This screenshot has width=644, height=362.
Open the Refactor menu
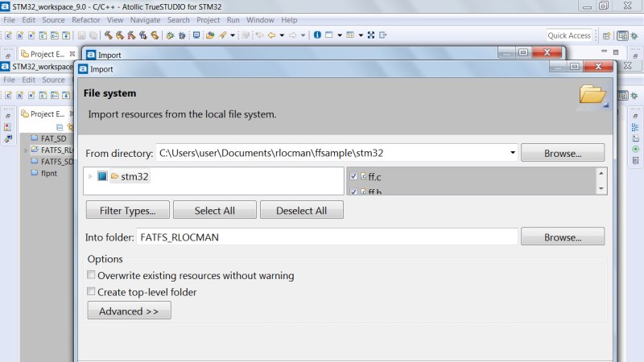point(86,19)
